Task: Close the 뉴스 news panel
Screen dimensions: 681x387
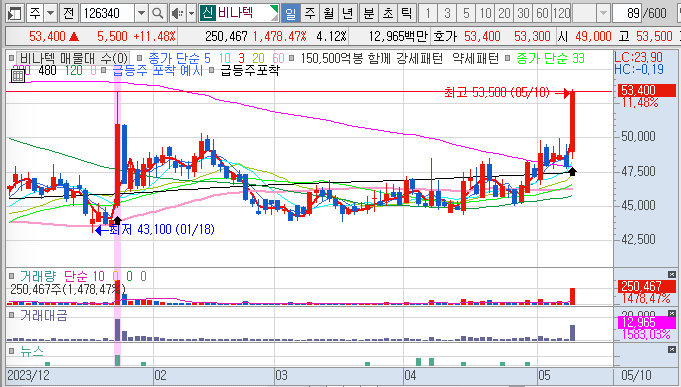Action: [x=671, y=349]
